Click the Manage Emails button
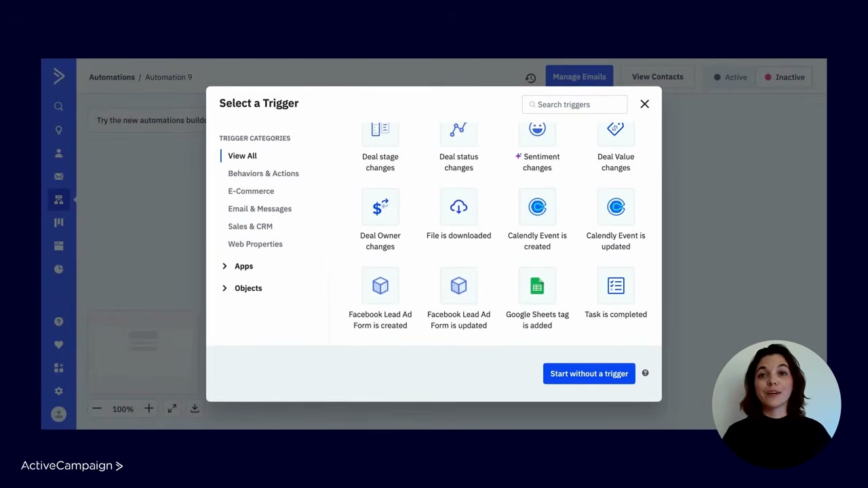 click(579, 77)
